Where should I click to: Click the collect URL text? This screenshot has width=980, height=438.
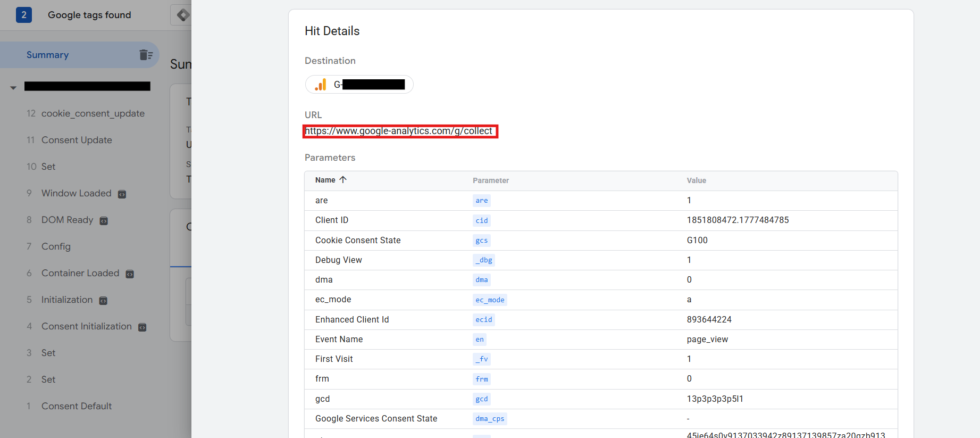399,131
